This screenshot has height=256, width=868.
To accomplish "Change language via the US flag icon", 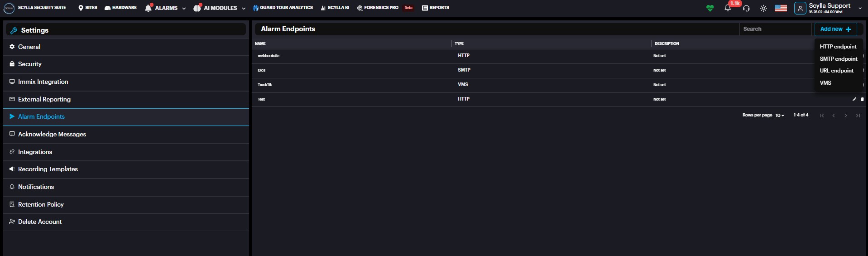I will (x=781, y=8).
